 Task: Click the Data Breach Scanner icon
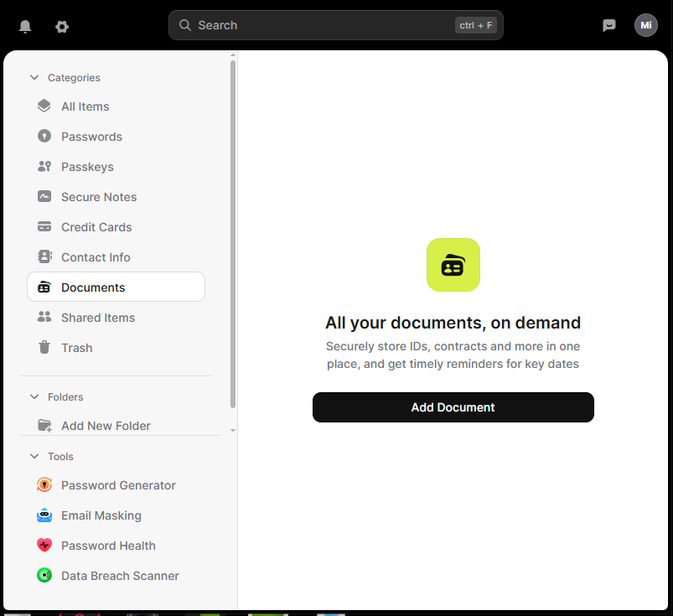(44, 576)
